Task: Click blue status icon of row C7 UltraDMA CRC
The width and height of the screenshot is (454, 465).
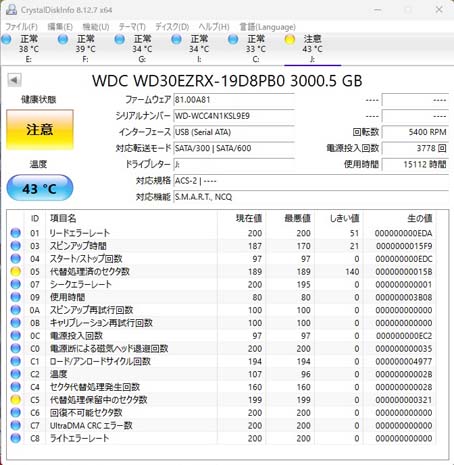Action: click(x=16, y=425)
